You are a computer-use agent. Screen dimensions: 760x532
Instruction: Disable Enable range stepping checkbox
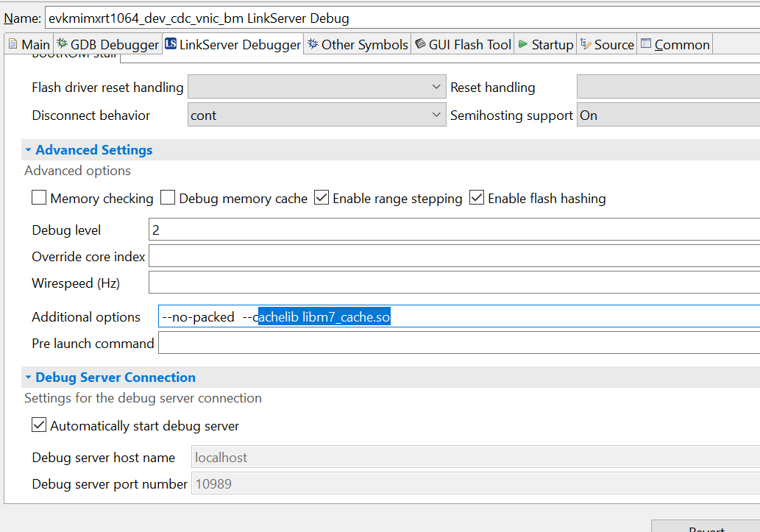pos(322,198)
